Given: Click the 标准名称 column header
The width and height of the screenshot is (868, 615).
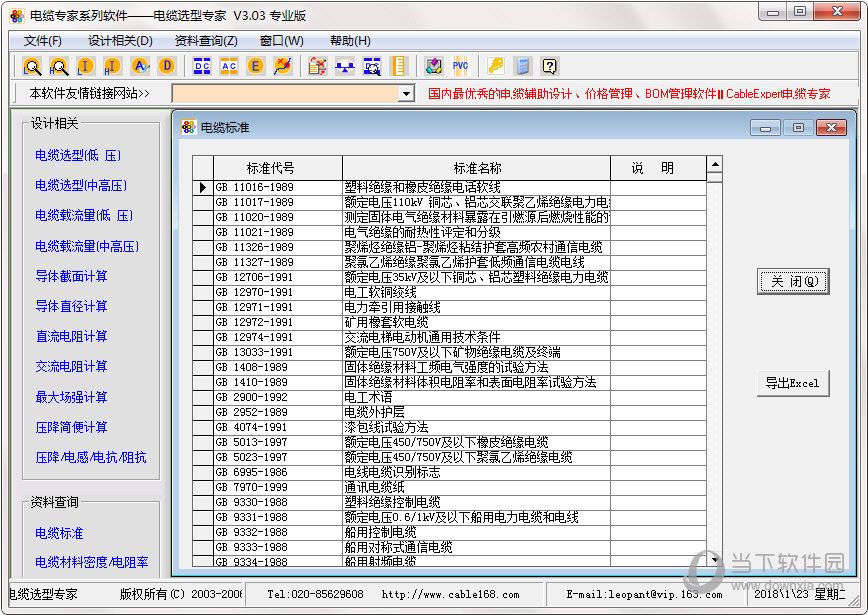Looking at the screenshot, I should (x=477, y=168).
